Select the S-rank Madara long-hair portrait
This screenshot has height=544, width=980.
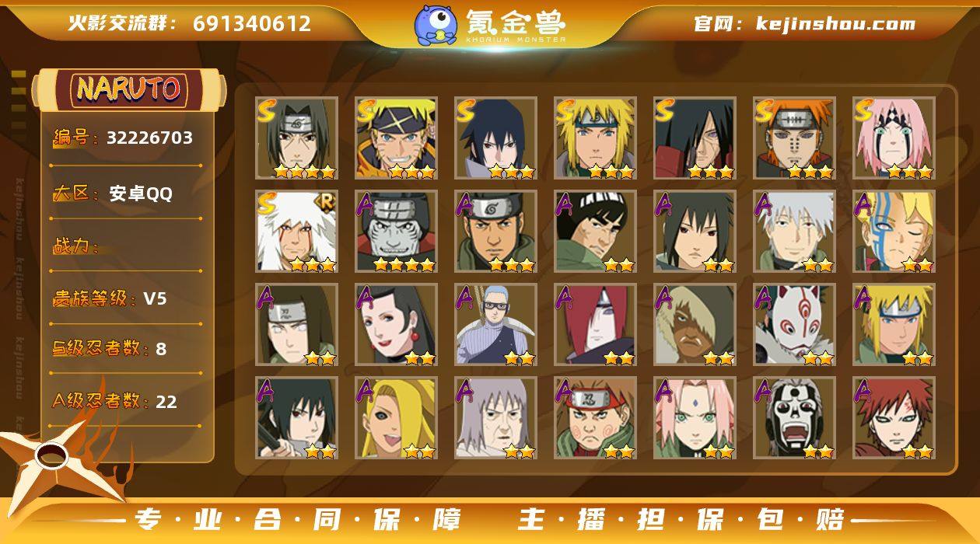(695, 138)
